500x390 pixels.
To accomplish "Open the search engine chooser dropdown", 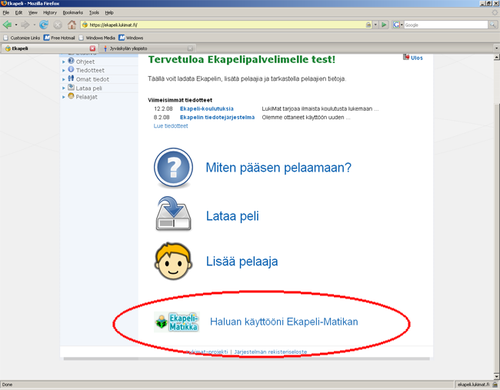I will point(402,25).
